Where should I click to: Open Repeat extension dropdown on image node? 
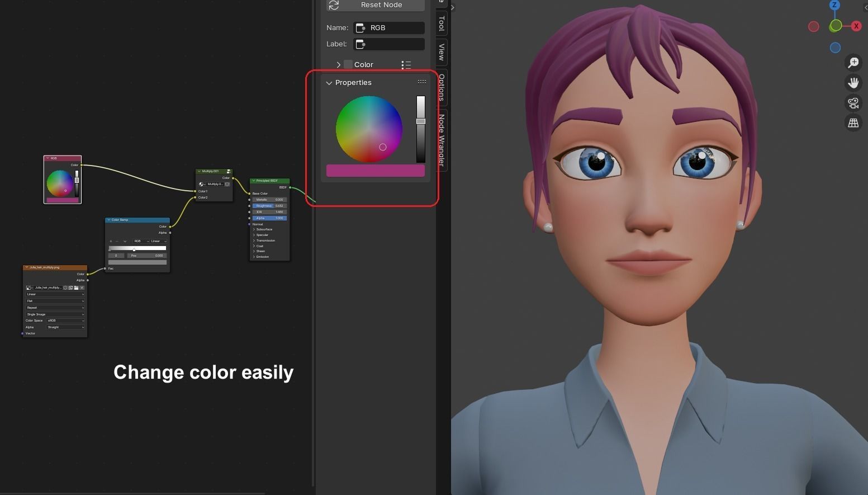click(55, 308)
